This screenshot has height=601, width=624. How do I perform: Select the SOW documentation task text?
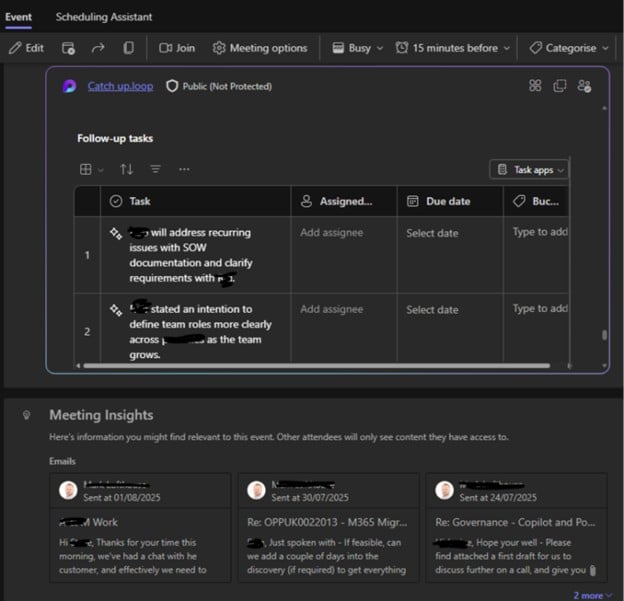point(191,255)
